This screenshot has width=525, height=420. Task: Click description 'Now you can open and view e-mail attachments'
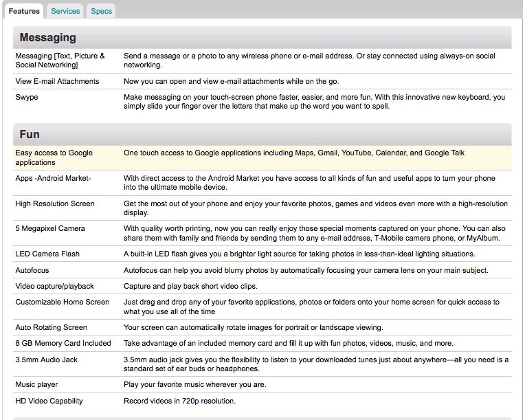pos(232,81)
